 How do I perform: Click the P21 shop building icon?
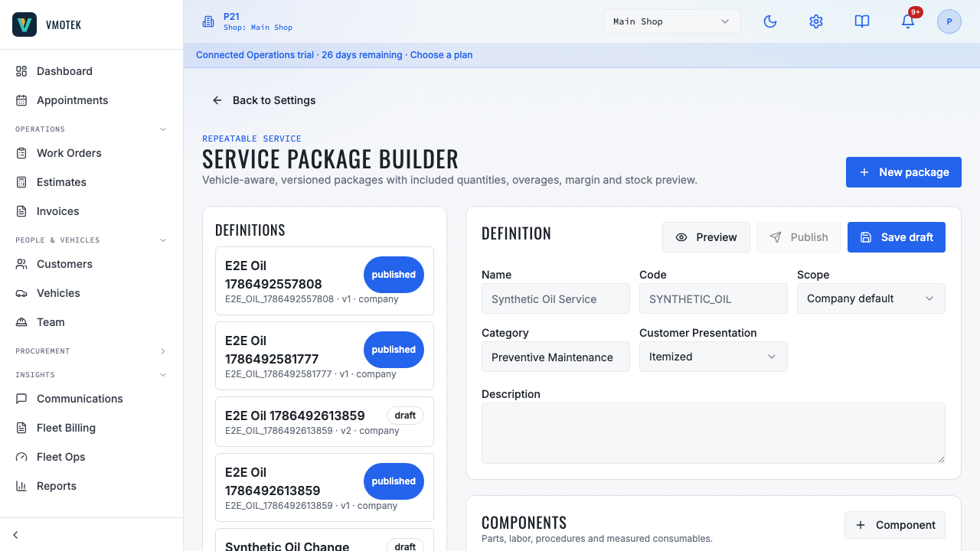(208, 21)
